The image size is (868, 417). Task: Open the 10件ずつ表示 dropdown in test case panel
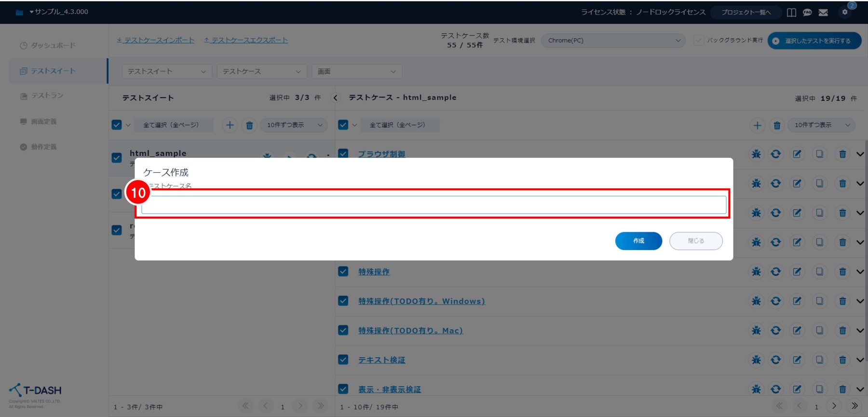[822, 125]
